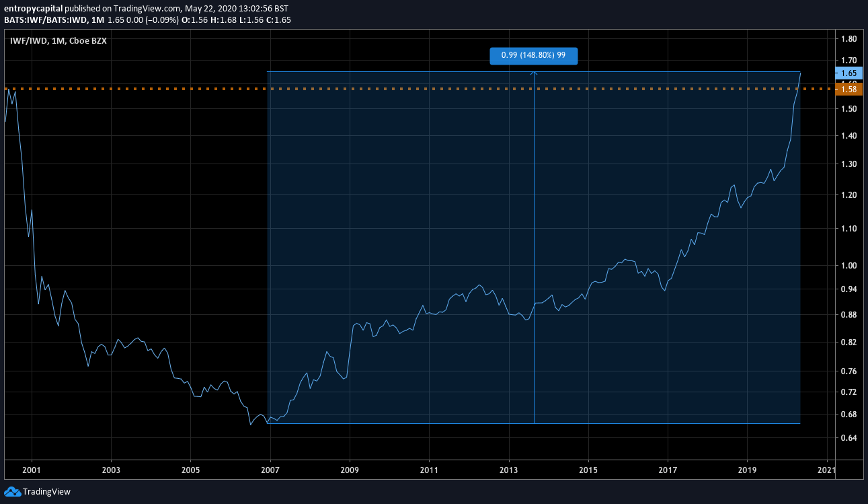The width and height of the screenshot is (868, 504).
Task: Click the 0.94 price axis label
Action: pos(849,289)
